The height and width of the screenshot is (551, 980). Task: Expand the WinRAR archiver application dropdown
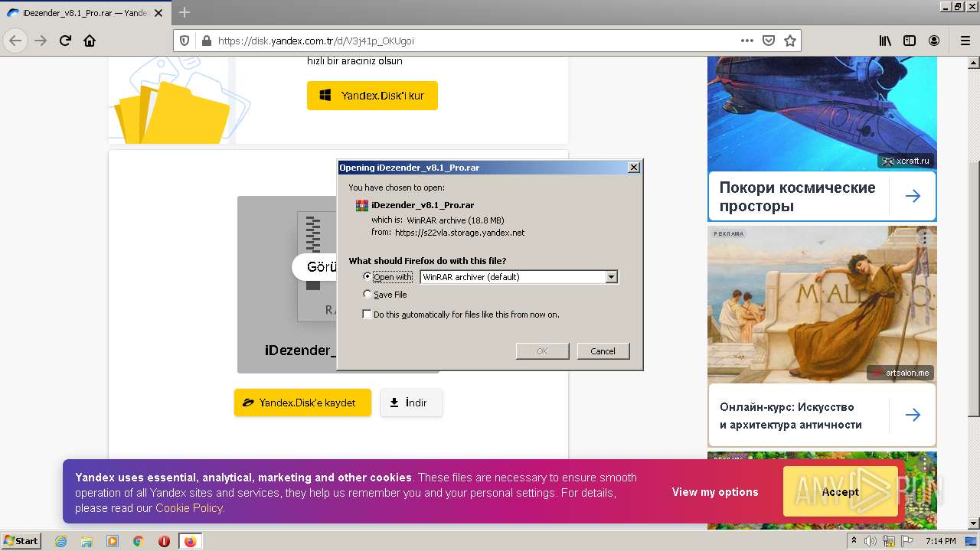tap(611, 277)
